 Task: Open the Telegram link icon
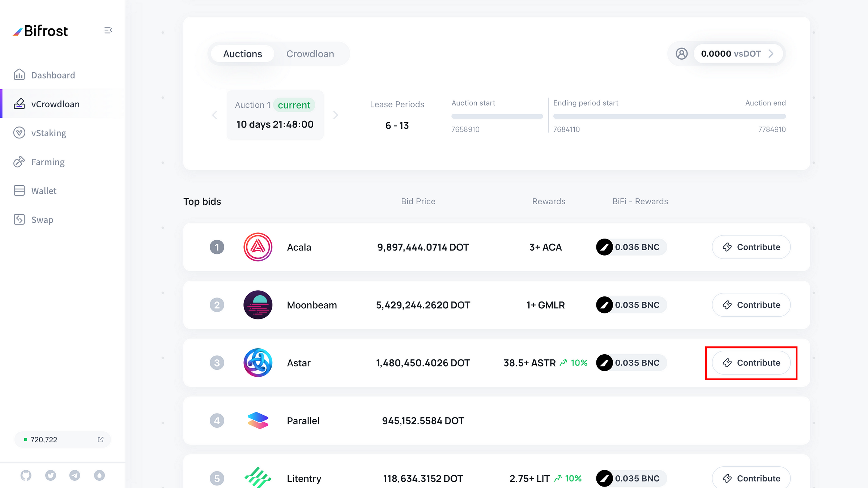[75, 475]
